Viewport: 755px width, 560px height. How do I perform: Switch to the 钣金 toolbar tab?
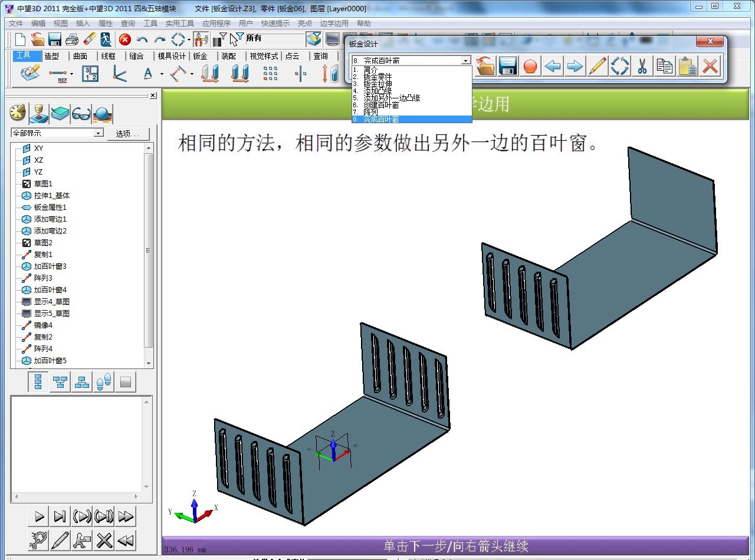(199, 55)
